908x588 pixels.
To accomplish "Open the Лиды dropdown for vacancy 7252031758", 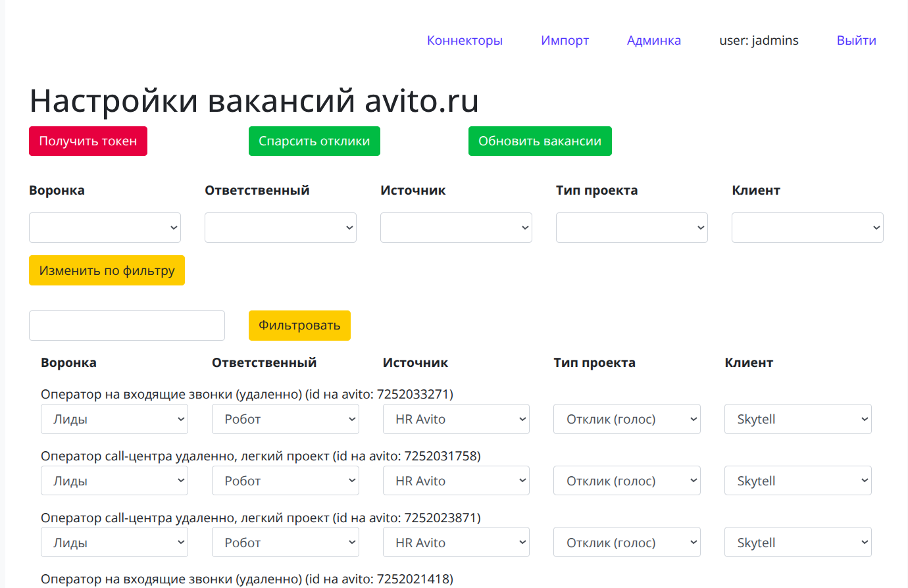I will (114, 481).
